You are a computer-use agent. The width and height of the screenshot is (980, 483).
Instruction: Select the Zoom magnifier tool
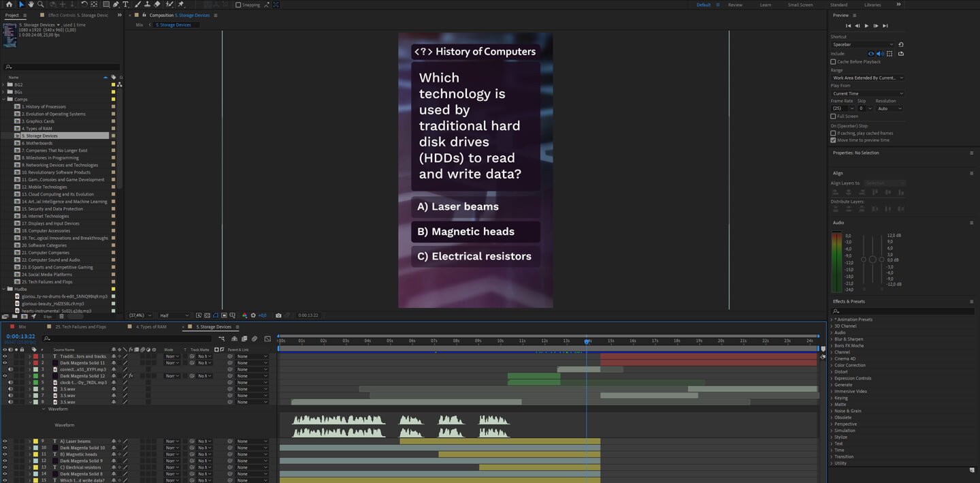tap(40, 5)
